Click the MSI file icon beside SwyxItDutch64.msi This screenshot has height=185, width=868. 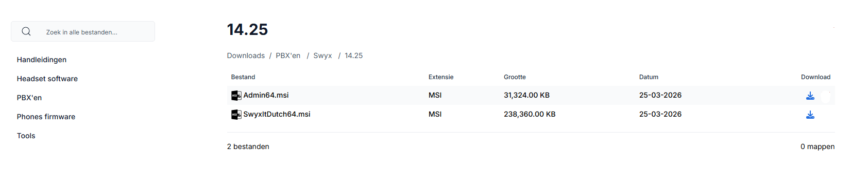click(236, 114)
